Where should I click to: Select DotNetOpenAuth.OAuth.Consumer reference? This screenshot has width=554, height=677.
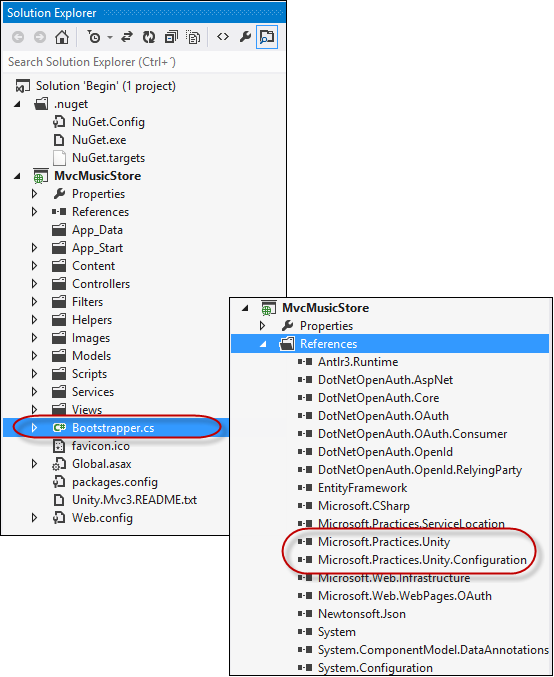pyautogui.click(x=412, y=434)
